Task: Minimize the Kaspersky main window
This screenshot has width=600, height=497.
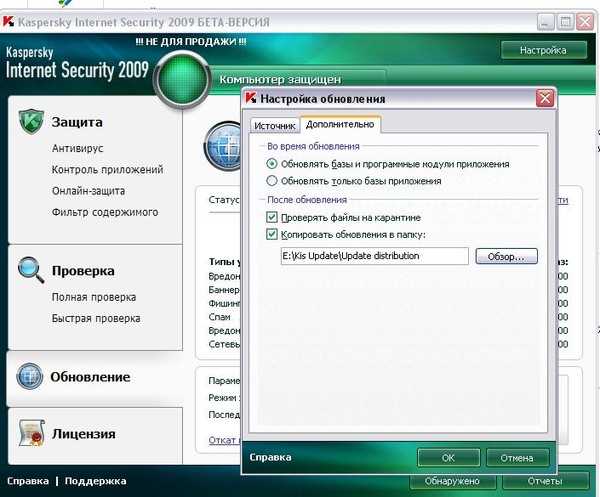Action: pos(545,22)
